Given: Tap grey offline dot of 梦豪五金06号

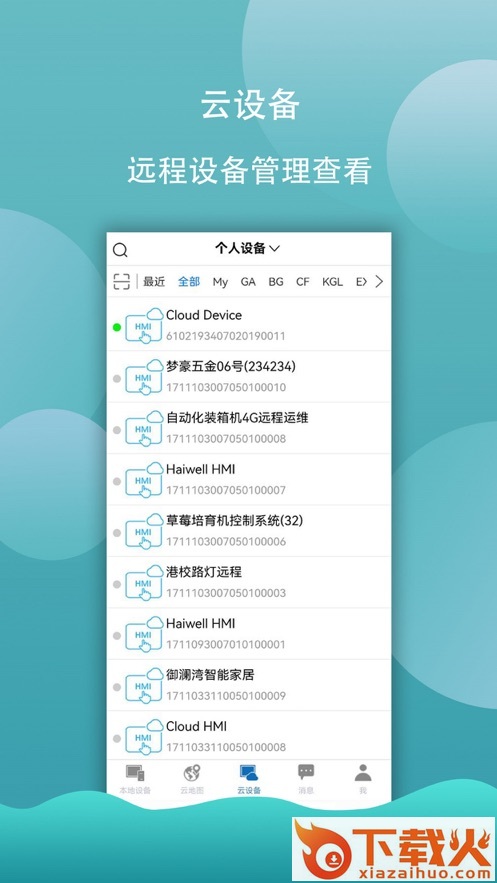Looking at the screenshot, I should [x=117, y=378].
